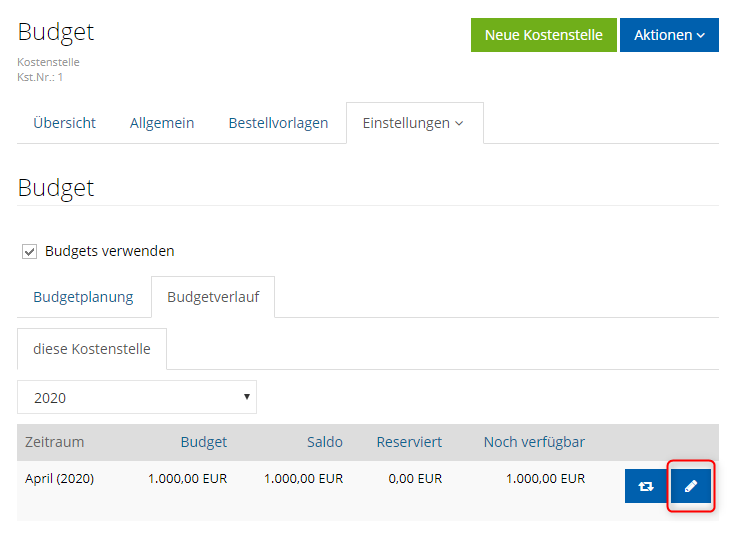Switch to the Allgemein tab
Screen dimensions: 746x539
[x=162, y=123]
